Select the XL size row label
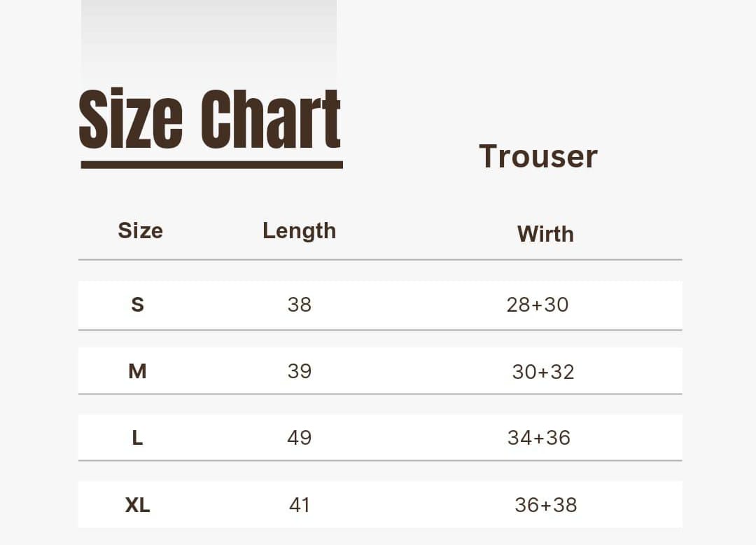 137,505
